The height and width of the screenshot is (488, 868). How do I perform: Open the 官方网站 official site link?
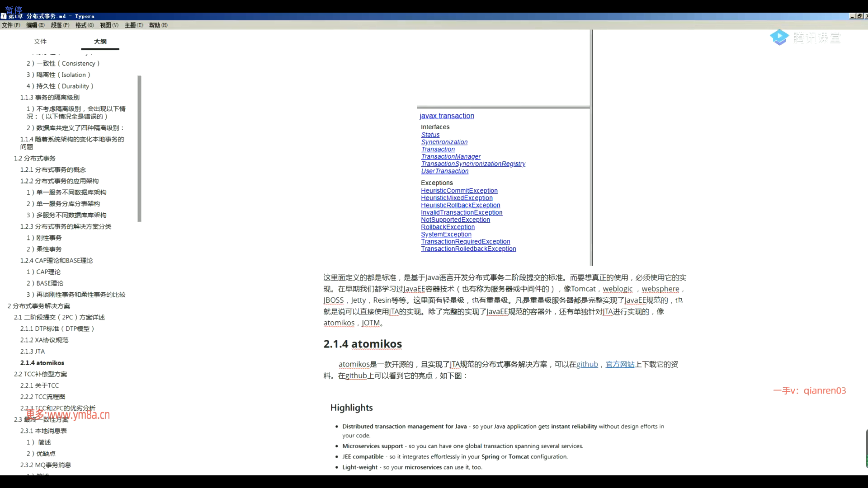point(620,364)
